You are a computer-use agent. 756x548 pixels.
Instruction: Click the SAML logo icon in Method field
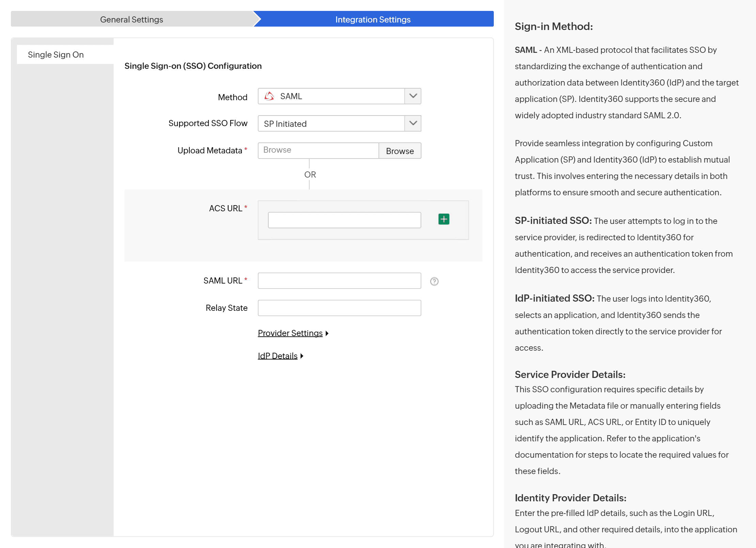(269, 96)
